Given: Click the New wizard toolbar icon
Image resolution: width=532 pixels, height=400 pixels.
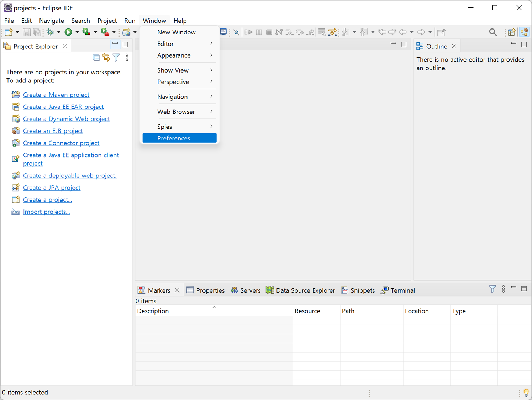Looking at the screenshot, I should (x=9, y=32).
